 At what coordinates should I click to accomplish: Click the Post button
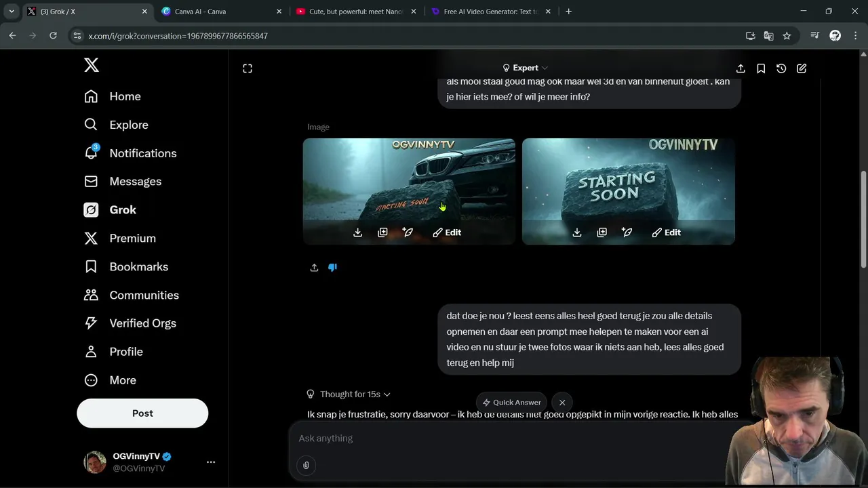[142, 413]
